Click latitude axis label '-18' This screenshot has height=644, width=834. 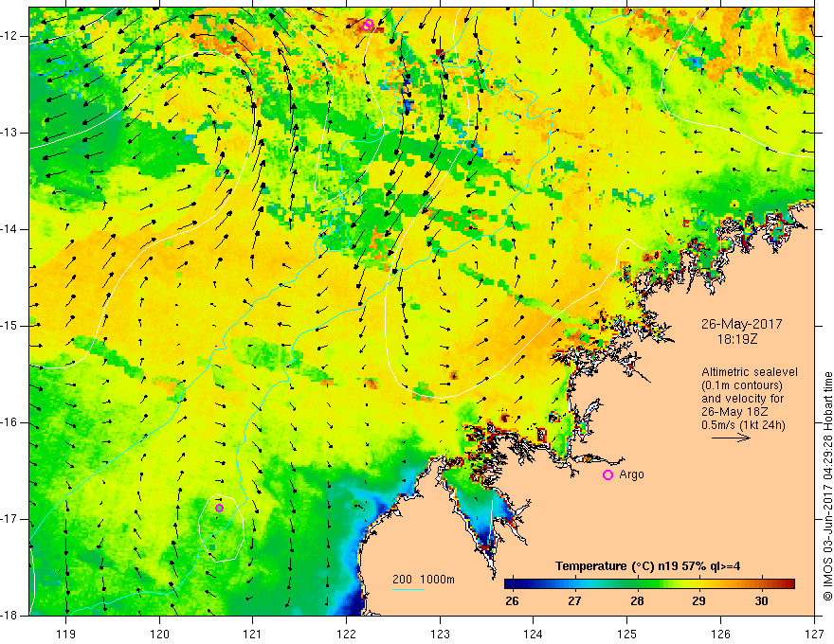(10, 616)
